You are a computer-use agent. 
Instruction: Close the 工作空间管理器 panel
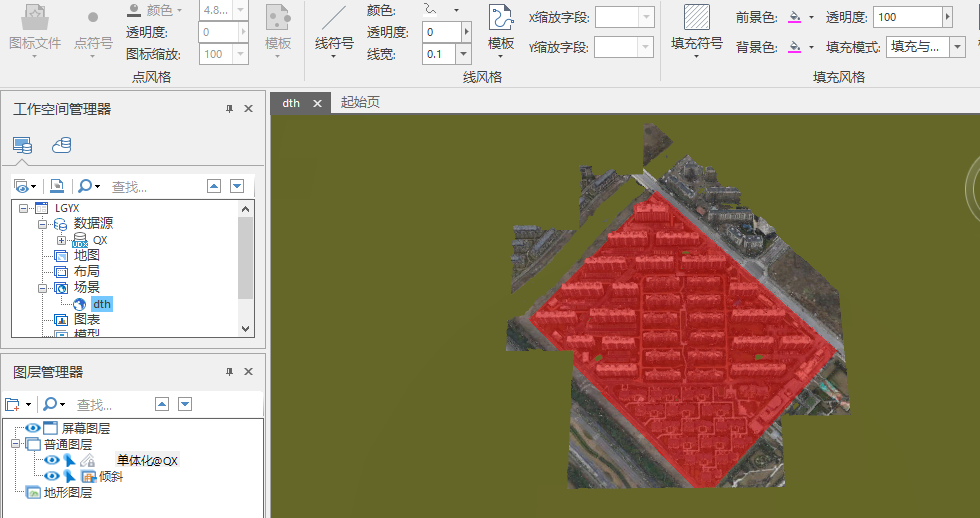248,109
